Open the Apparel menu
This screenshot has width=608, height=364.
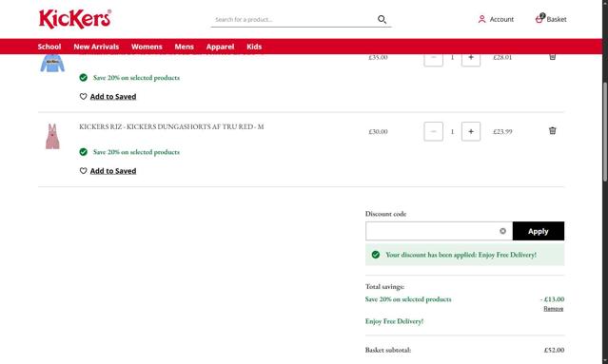(x=220, y=47)
